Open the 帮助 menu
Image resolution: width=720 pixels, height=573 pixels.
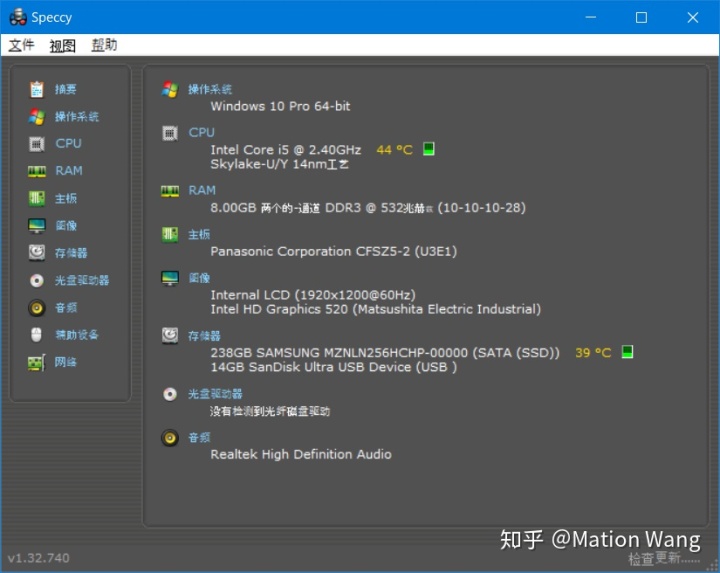tap(104, 45)
